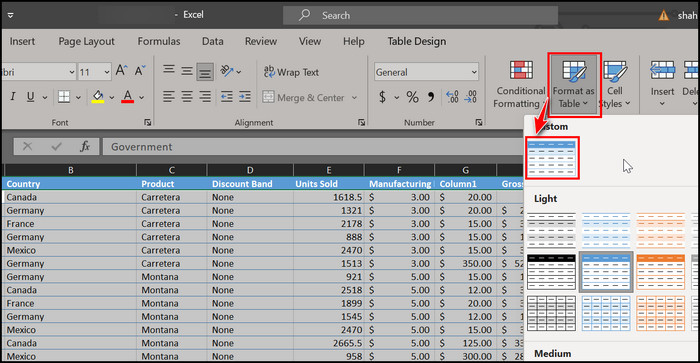This screenshot has height=363, width=700.
Task: Open Cell Styles gallery
Action: coord(615,85)
